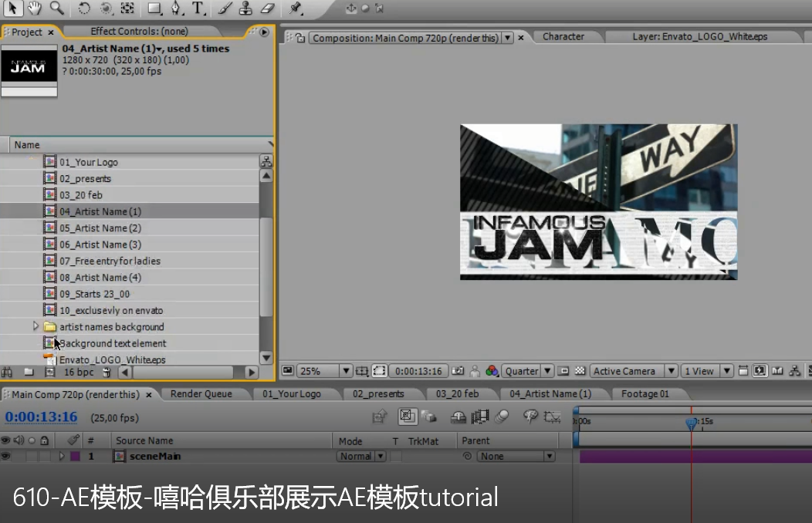Image resolution: width=812 pixels, height=523 pixels.
Task: Switch to the Character tab
Action: 563,37
